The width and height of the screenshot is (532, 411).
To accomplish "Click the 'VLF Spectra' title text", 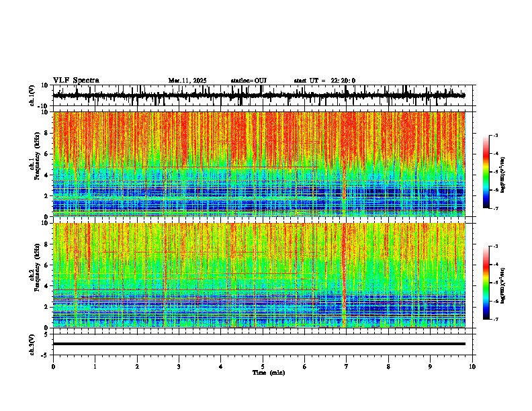I will point(76,81).
